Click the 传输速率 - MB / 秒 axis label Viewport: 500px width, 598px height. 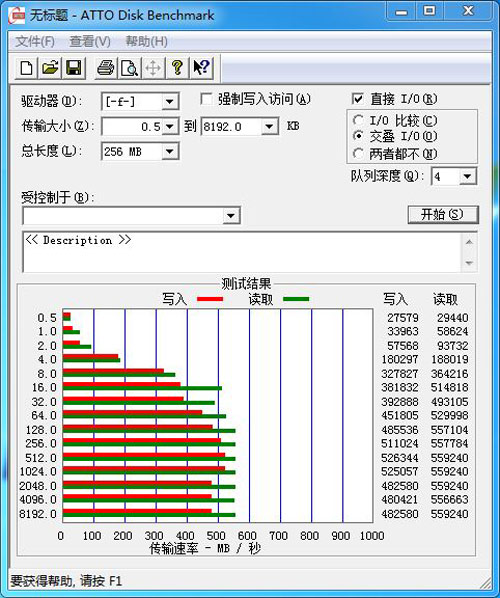point(205,549)
